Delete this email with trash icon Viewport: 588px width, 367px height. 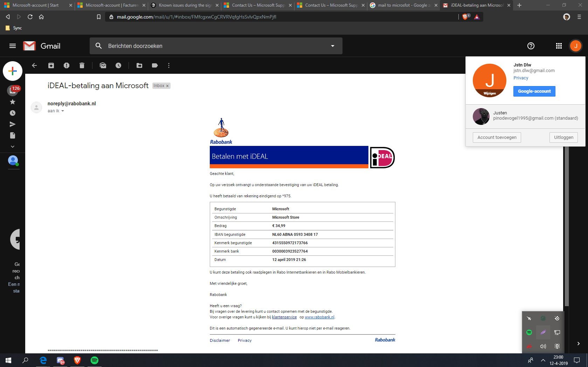(x=82, y=65)
